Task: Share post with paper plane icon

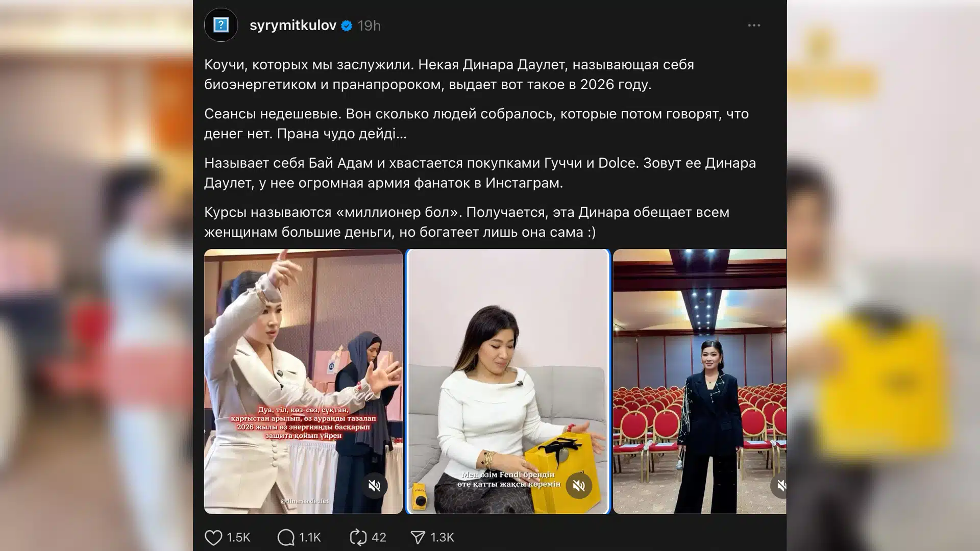Action: pos(418,537)
